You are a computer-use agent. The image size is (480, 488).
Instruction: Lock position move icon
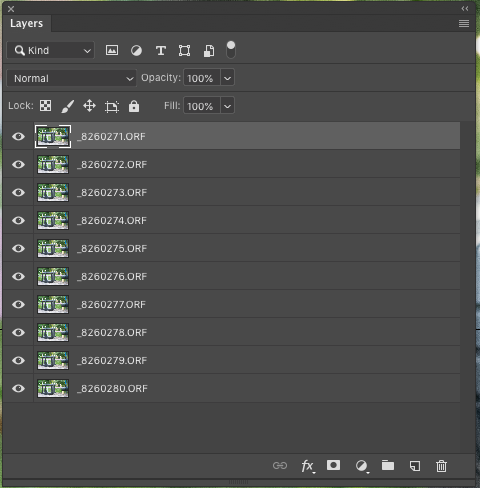pyautogui.click(x=89, y=106)
